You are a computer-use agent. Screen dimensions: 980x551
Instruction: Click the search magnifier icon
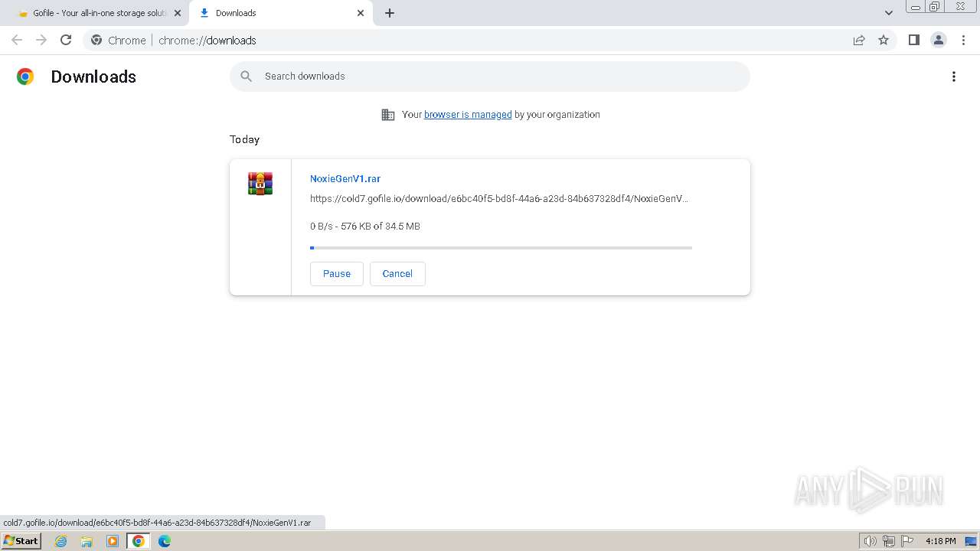click(247, 77)
